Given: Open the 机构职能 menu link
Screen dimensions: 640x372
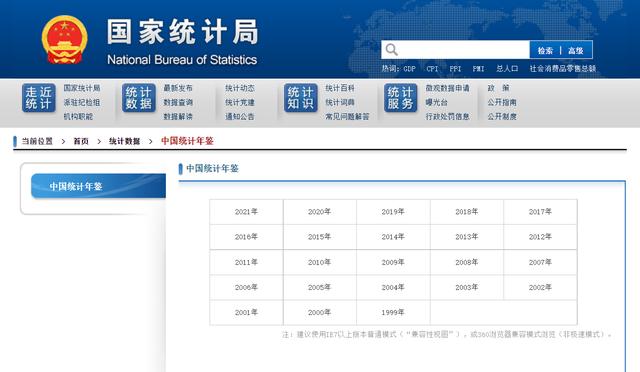Looking at the screenshot, I should tap(78, 116).
